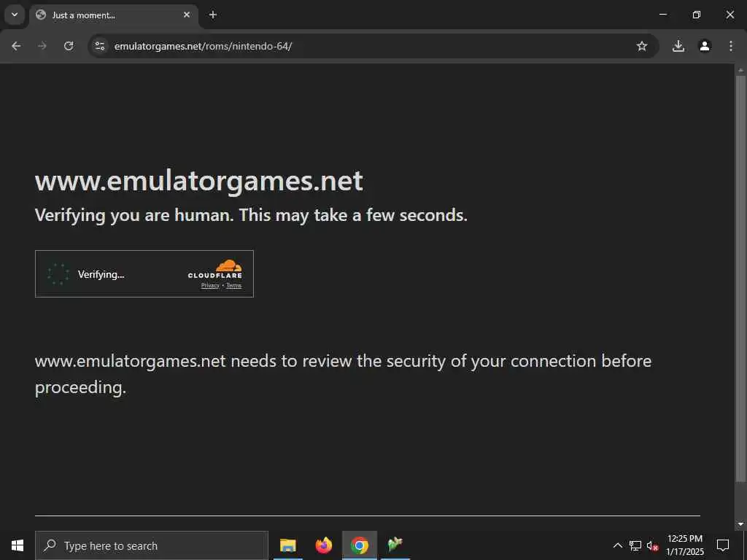Click 'needs to review the security' paragraph

tap(343, 374)
